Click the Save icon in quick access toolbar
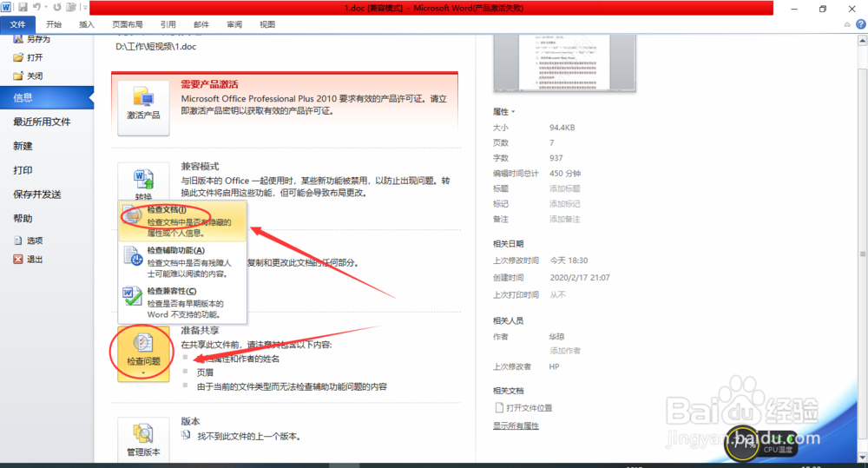868x468 pixels. tap(23, 7)
